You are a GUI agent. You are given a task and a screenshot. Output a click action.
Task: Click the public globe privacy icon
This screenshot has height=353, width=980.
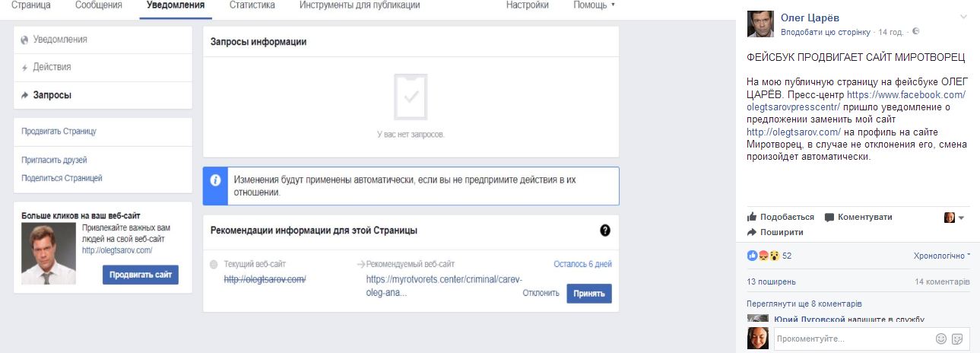(x=915, y=31)
